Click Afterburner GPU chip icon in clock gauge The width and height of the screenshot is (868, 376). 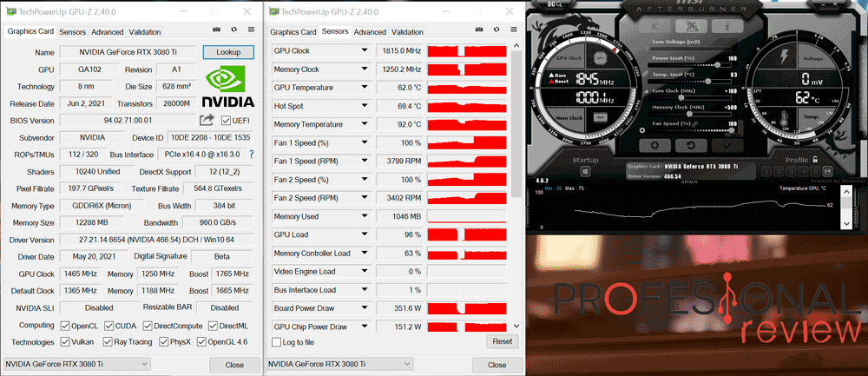point(600,58)
